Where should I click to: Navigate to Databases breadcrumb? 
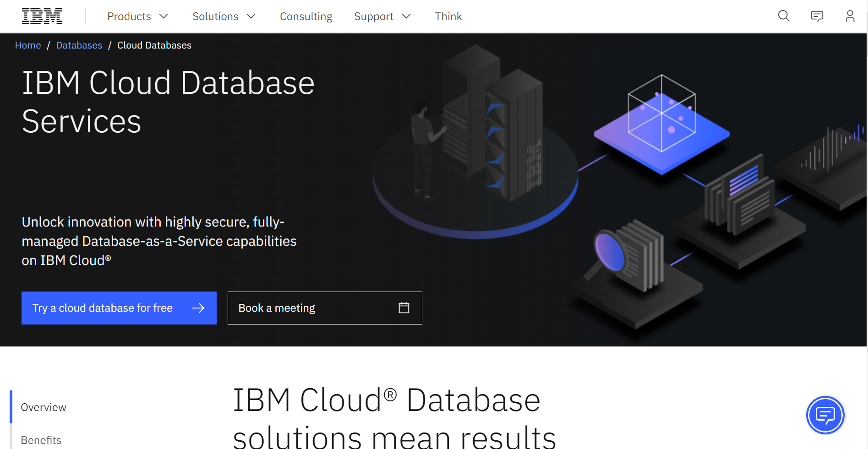[79, 45]
